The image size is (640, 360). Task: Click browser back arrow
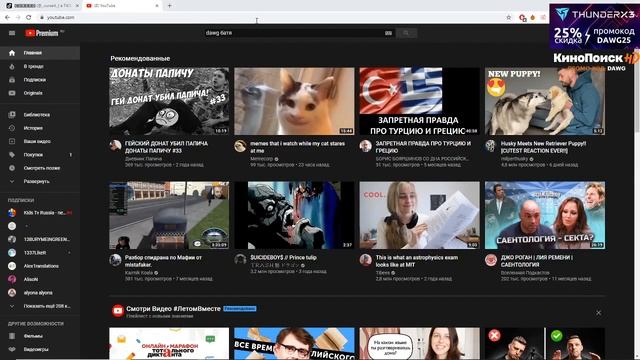point(8,18)
